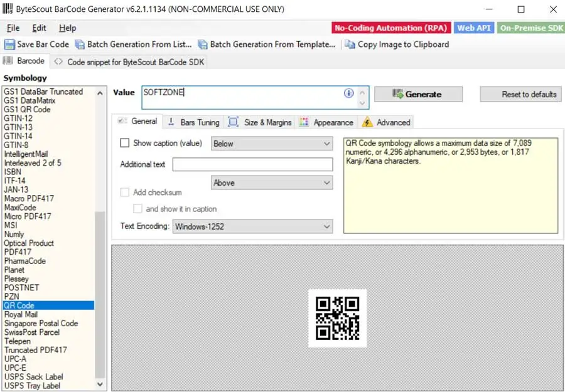Enable the Show caption (value) checkbox
The width and height of the screenshot is (565, 392).
125,143
